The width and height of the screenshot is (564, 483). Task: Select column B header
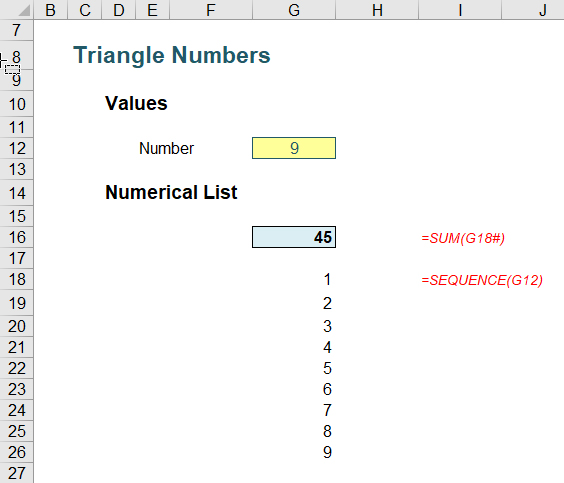[x=51, y=10]
